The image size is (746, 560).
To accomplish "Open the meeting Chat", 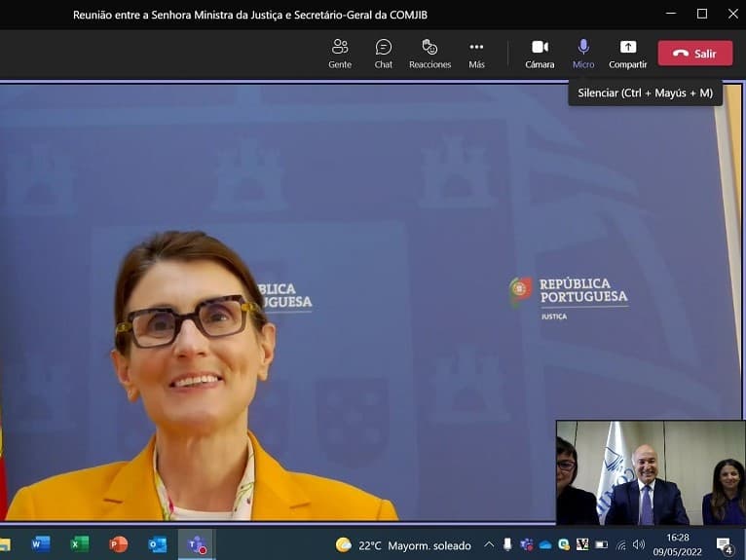I will tap(383, 54).
